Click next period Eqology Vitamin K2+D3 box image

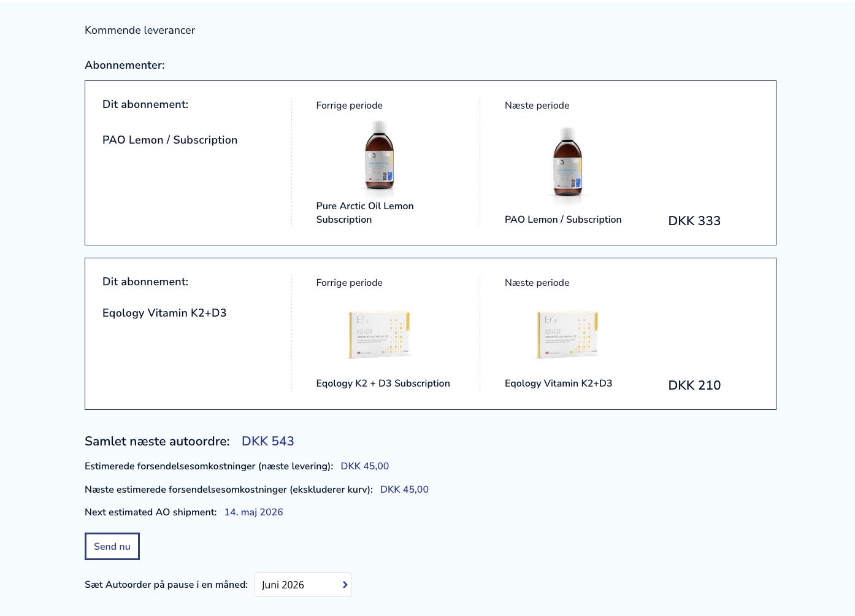[567, 334]
